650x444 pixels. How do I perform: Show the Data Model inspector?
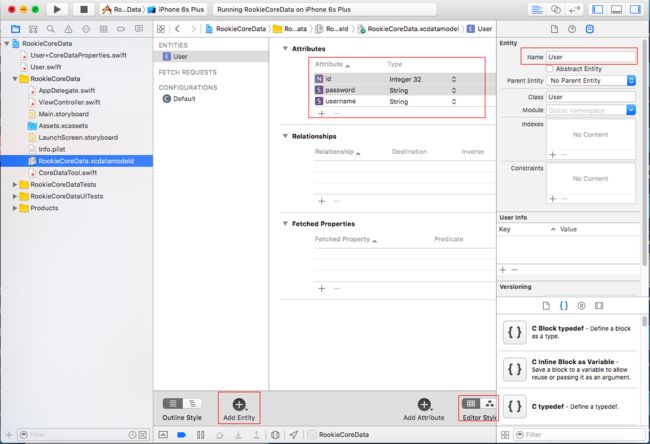(x=589, y=29)
